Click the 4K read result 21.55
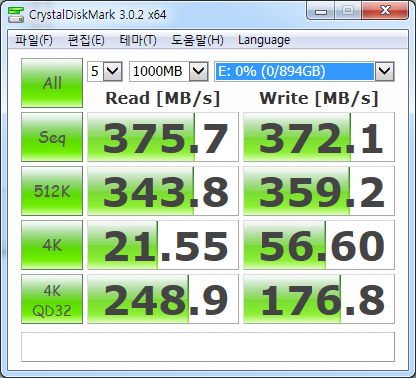 point(163,245)
